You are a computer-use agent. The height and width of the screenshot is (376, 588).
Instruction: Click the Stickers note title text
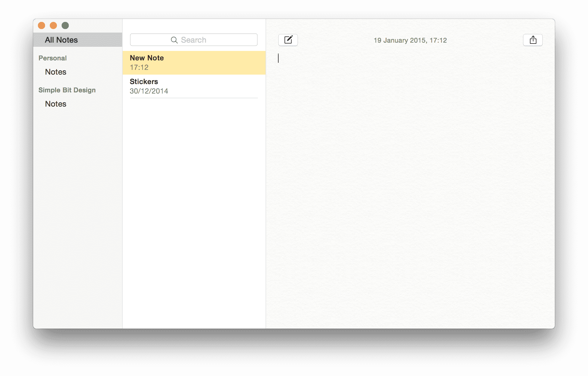tap(144, 81)
